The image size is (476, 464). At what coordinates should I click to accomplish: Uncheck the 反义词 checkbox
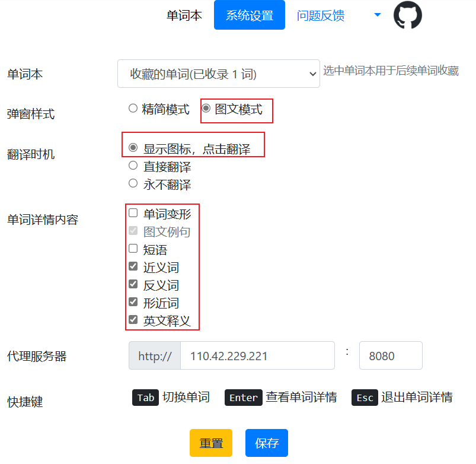tap(133, 284)
